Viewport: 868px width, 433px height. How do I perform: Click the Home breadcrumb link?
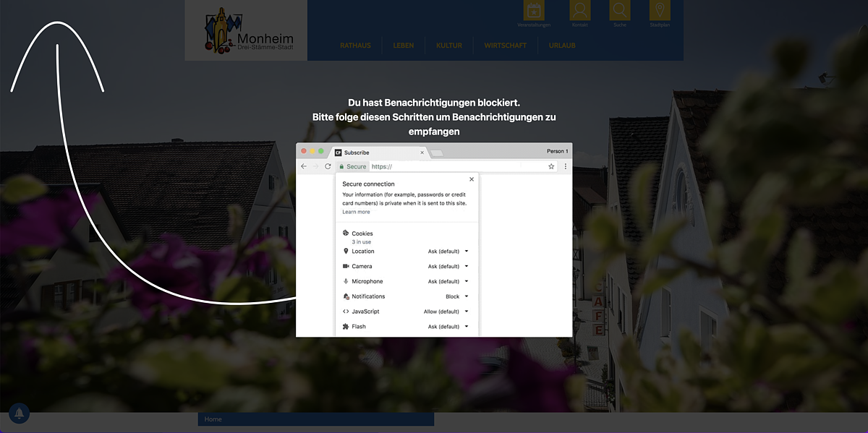(x=213, y=419)
